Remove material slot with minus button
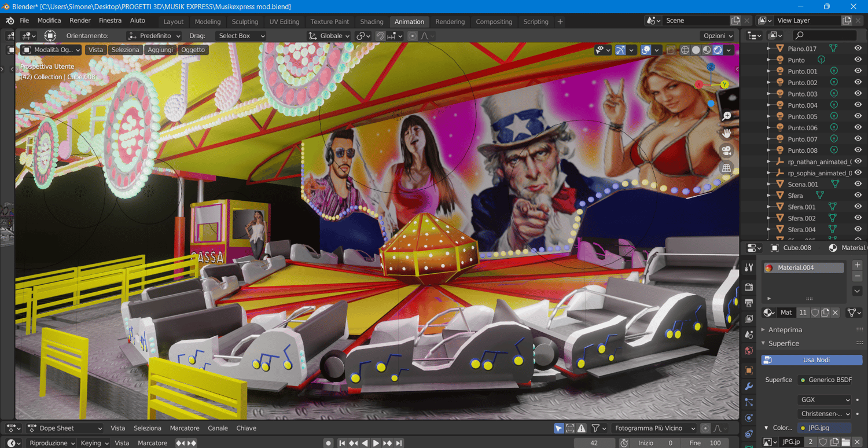Image resolution: width=868 pixels, height=448 pixels. (x=858, y=276)
